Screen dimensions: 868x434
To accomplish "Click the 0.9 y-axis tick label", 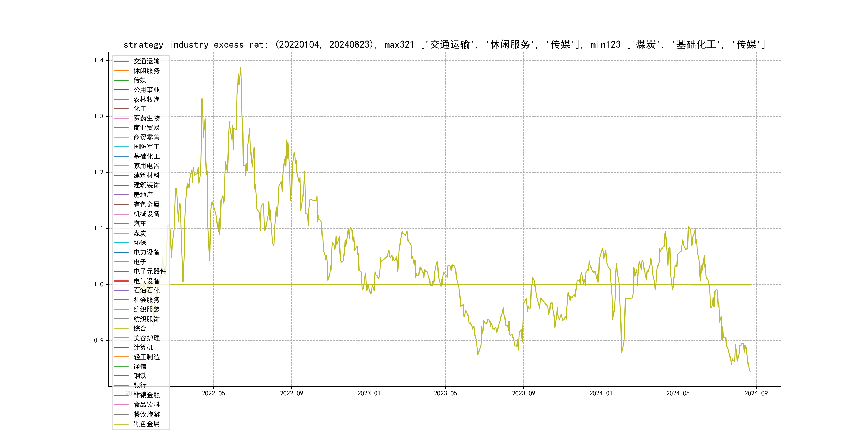I will tap(99, 340).
